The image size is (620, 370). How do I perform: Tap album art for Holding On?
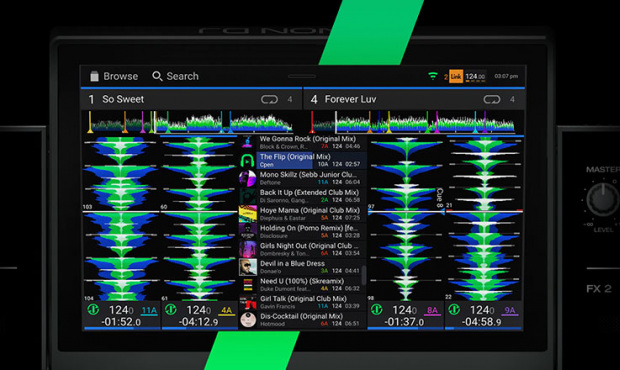(x=248, y=232)
